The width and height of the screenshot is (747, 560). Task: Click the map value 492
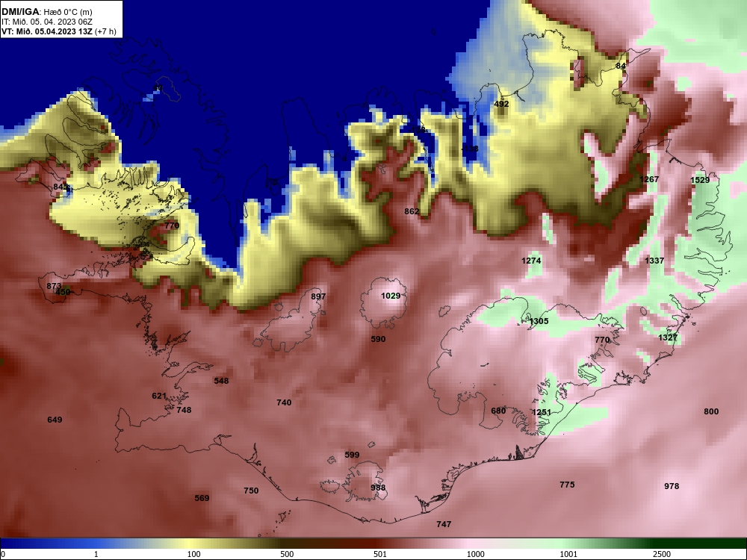coord(501,104)
